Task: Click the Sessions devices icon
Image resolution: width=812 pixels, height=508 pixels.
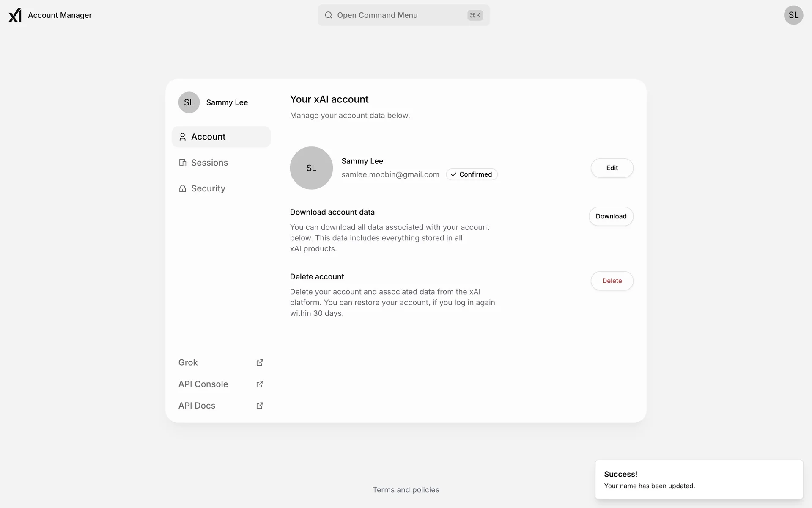Action: pyautogui.click(x=182, y=163)
